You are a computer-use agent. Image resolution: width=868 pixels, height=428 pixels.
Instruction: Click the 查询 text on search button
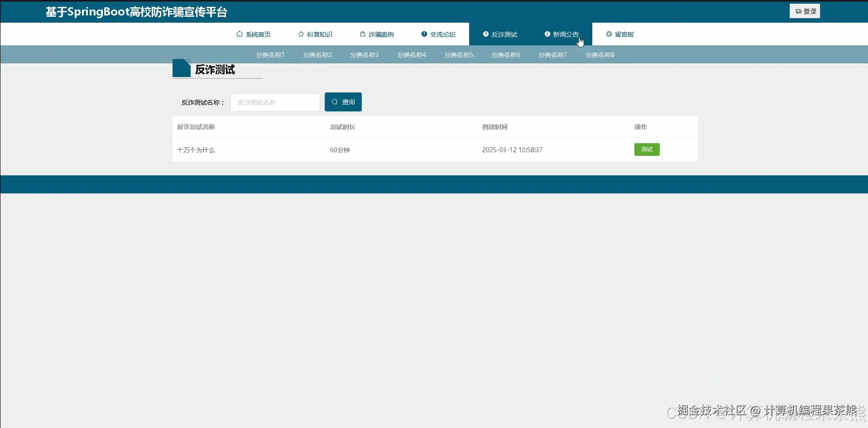(x=348, y=102)
